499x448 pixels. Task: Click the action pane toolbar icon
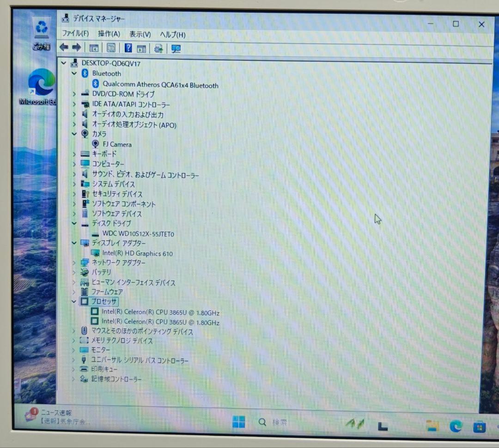pyautogui.click(x=141, y=49)
